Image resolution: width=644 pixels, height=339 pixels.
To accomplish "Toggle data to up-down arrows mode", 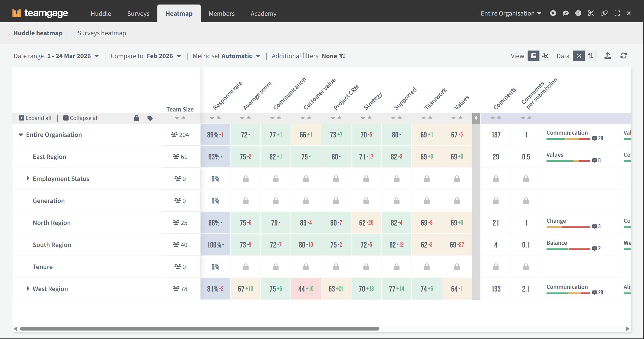I will coord(591,56).
